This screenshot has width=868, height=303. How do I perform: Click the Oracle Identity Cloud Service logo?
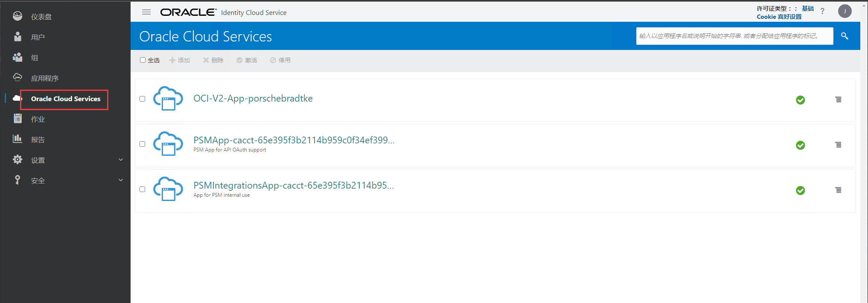click(x=224, y=12)
